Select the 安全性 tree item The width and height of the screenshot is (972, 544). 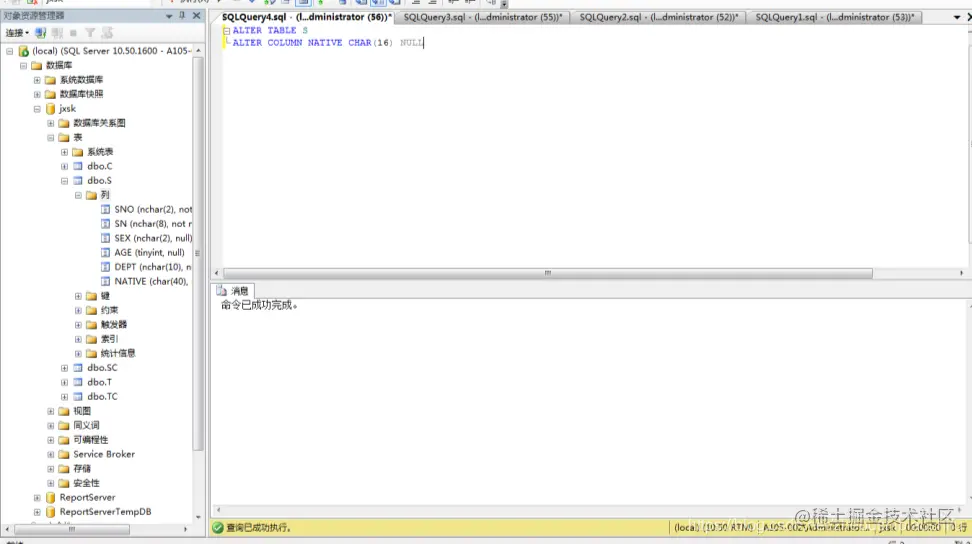tap(86, 483)
